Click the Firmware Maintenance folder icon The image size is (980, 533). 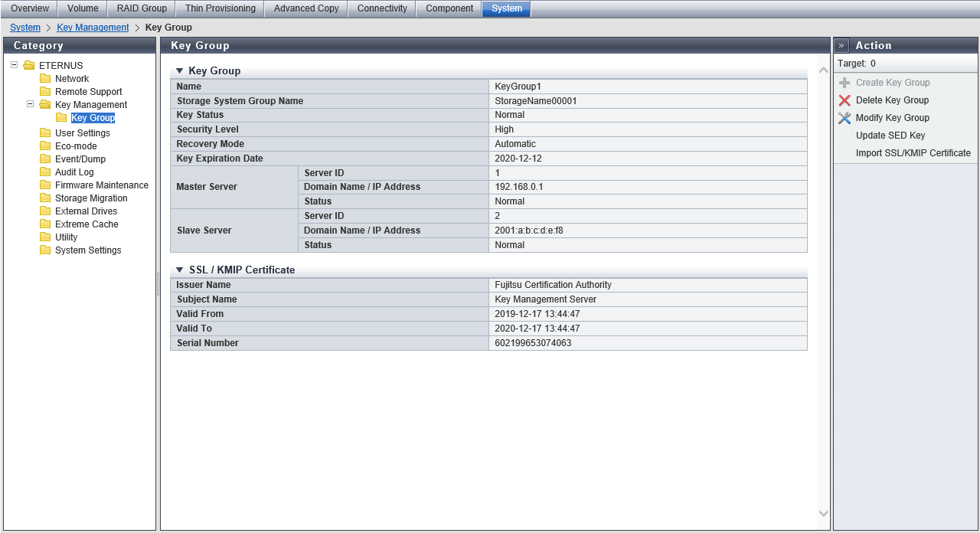pos(45,185)
